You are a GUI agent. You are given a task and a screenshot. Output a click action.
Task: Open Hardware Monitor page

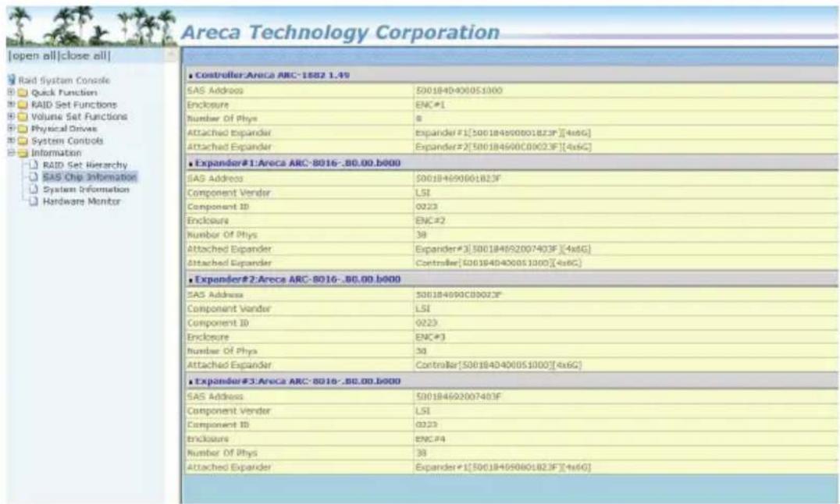[x=81, y=201]
